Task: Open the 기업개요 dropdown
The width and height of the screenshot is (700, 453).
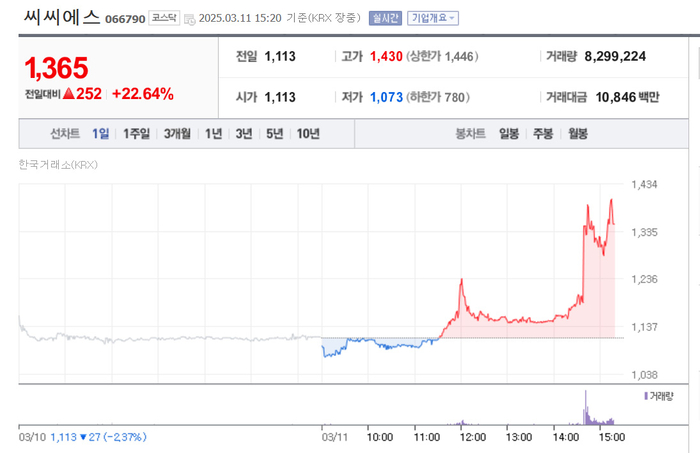Action: click(433, 18)
